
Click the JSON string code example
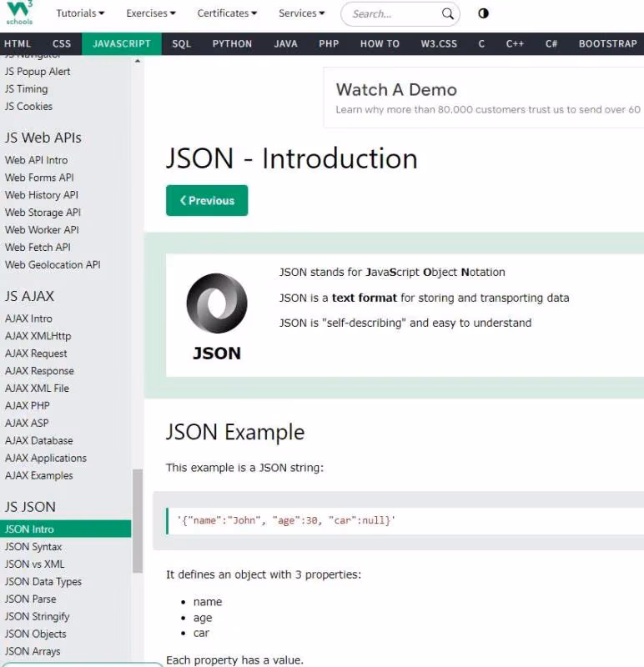(x=286, y=520)
